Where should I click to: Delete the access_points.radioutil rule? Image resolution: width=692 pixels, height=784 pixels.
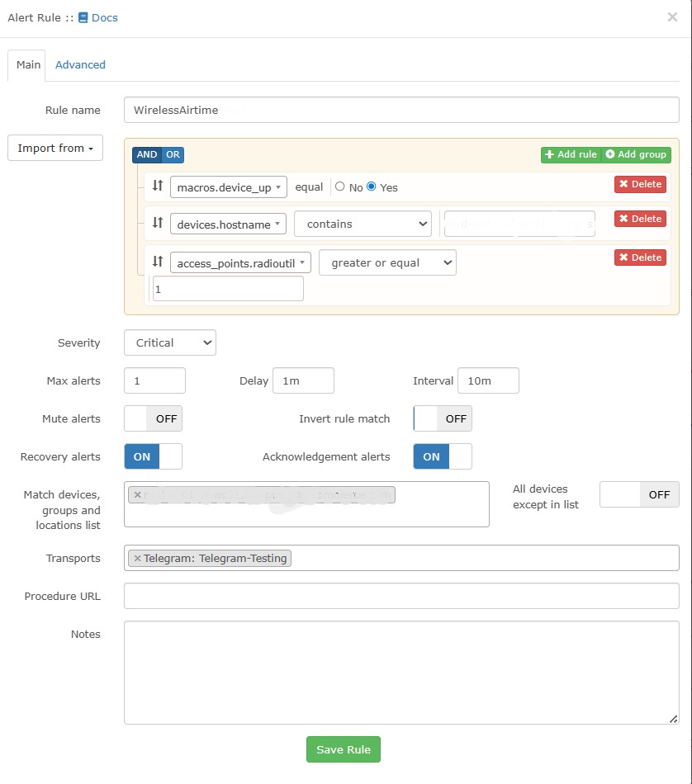coord(640,257)
